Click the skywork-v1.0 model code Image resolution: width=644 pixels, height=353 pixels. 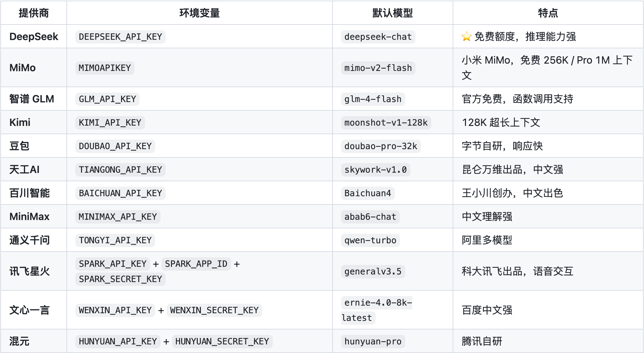click(x=375, y=170)
